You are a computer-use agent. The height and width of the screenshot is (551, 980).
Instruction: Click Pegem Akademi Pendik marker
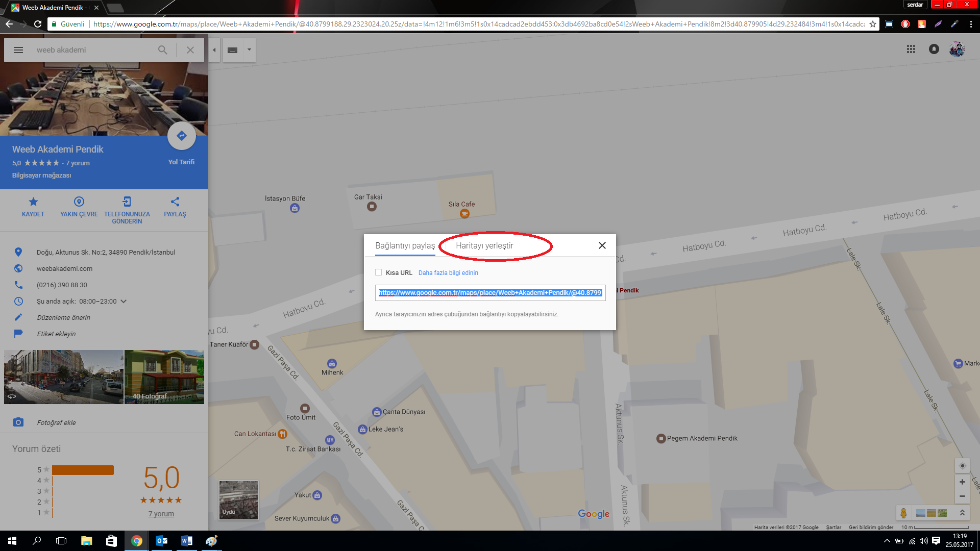[661, 439]
